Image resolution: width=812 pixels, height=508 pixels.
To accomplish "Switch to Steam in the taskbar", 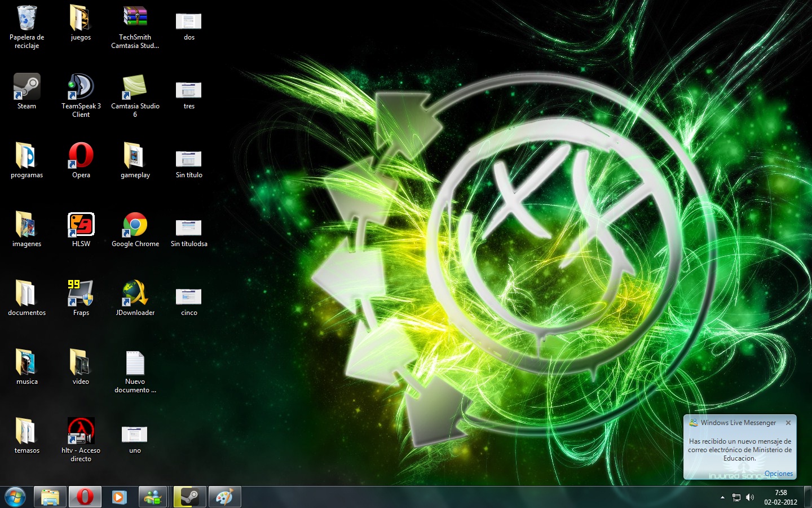I will (190, 497).
